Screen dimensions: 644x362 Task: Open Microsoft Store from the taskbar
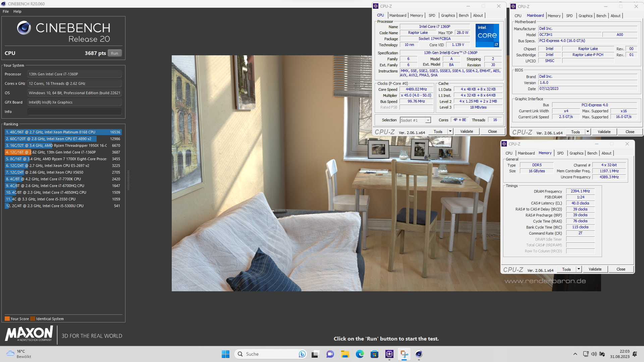pos(374,354)
